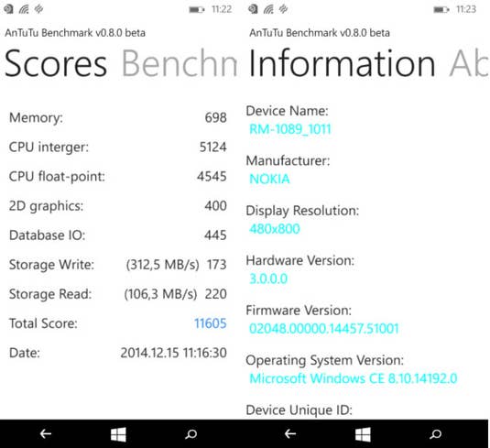Viewport: 490px width, 448px height.
Task: Tap the 2D graphics score 400
Action: 215,206
